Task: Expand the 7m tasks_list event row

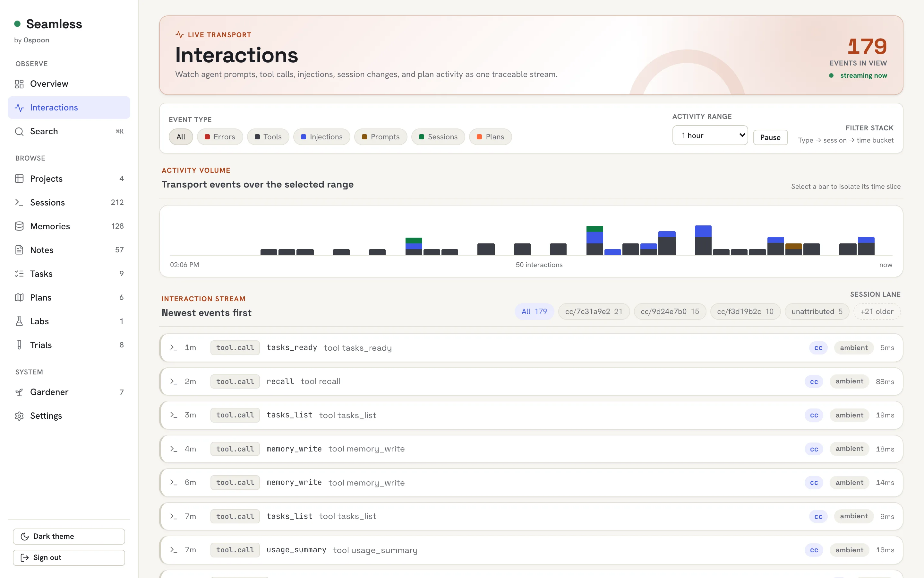Action: (x=531, y=516)
